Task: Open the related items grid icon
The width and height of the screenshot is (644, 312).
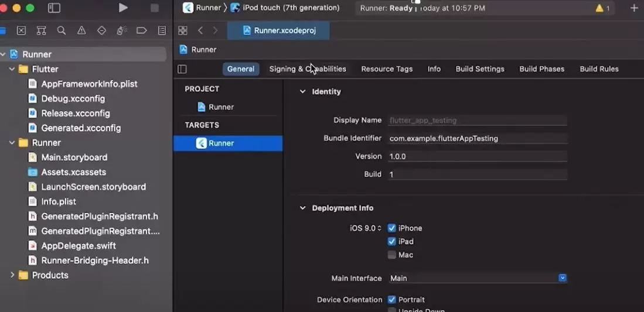Action: click(183, 30)
